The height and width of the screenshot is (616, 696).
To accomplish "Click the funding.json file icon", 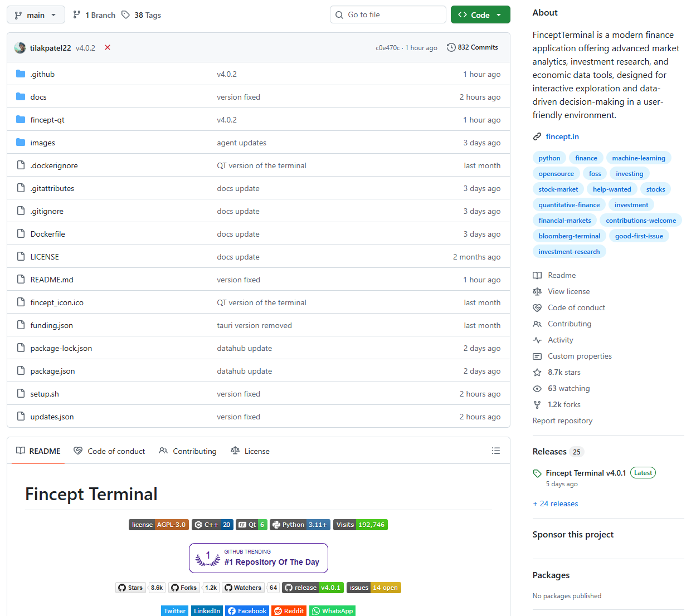I will 21,325.
